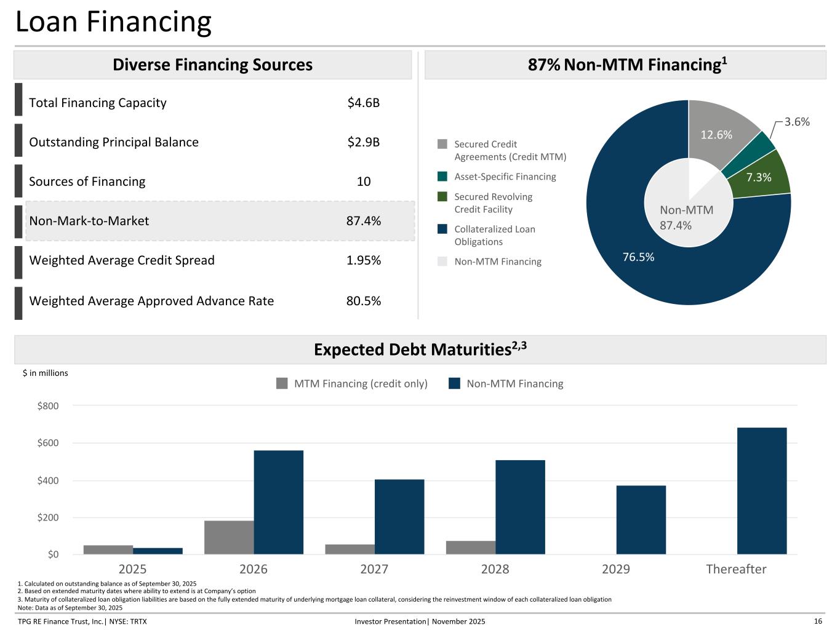This screenshot has height=630, width=840.
Task: Click the Total Financing Capacity $4.6B value
Action: point(363,103)
